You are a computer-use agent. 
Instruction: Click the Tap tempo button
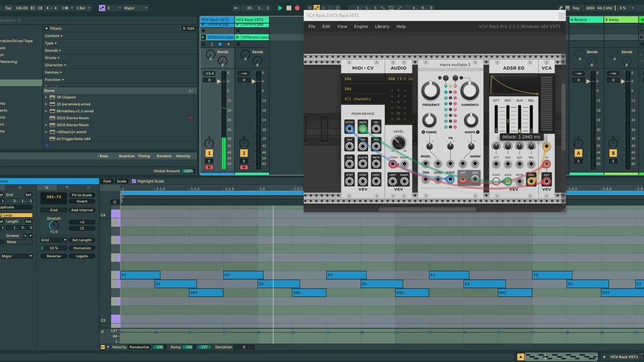tap(8, 8)
